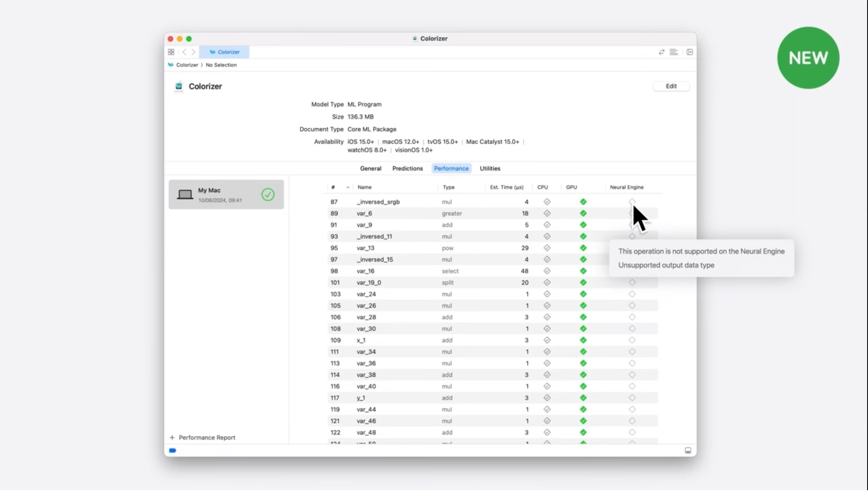The width and height of the screenshot is (868, 491).
Task: Click the blue filter tag icon
Action: (173, 451)
